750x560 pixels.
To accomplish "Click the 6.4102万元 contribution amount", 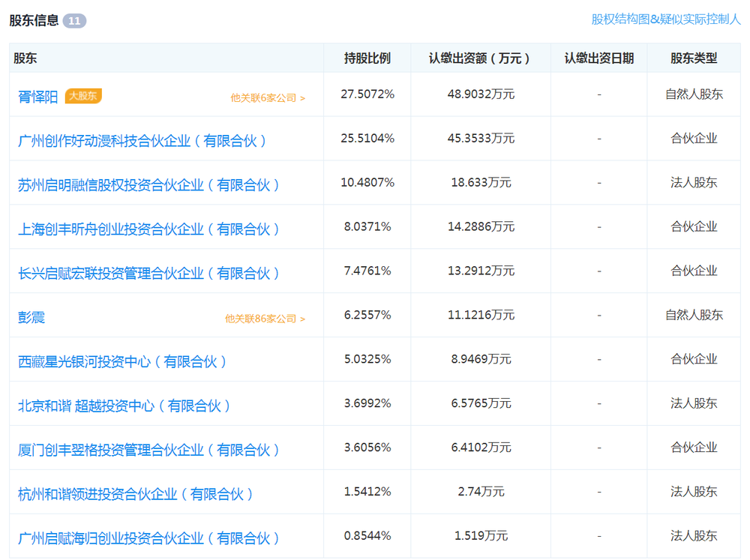I will pyautogui.click(x=481, y=448).
